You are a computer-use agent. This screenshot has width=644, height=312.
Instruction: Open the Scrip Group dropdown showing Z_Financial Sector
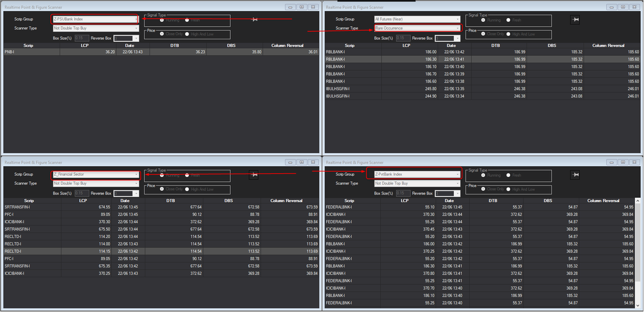[x=96, y=174]
